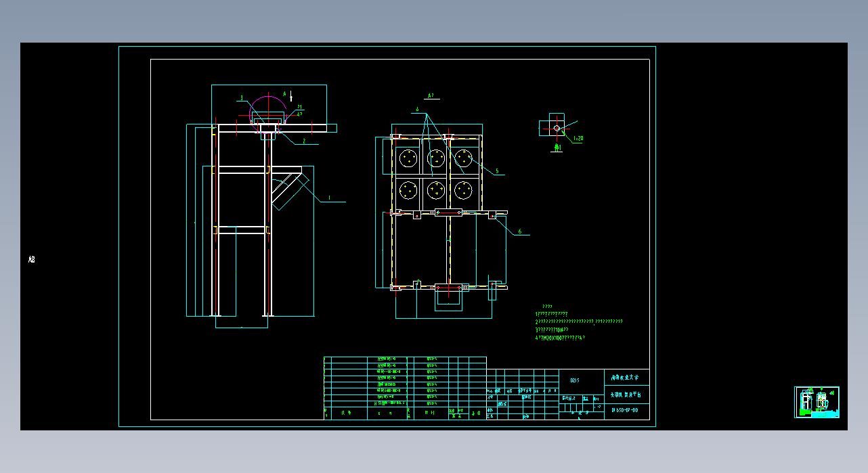Select the lower-right circular bolt plate
The width and height of the screenshot is (868, 473).
(463, 189)
